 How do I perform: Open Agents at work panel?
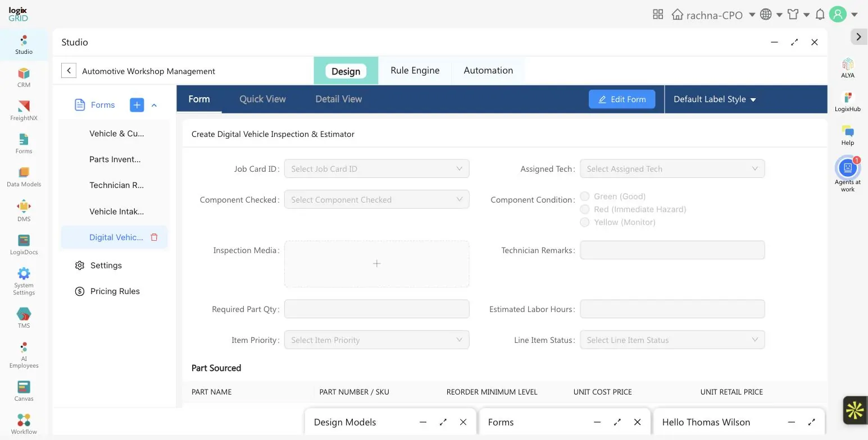pos(848,175)
